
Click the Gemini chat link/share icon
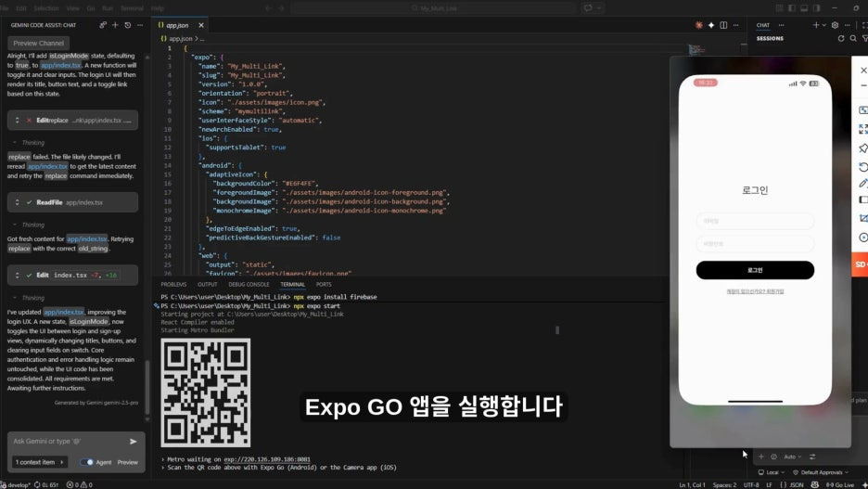[103, 25]
